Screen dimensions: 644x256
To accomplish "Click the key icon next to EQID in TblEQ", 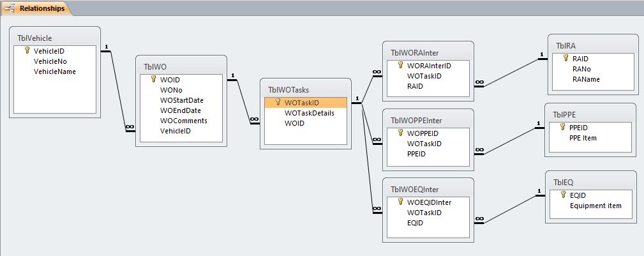I will tap(563, 195).
